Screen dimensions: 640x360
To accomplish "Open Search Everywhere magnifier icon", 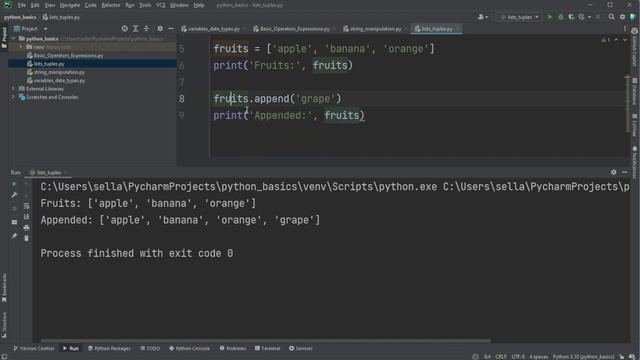I will click(611, 17).
